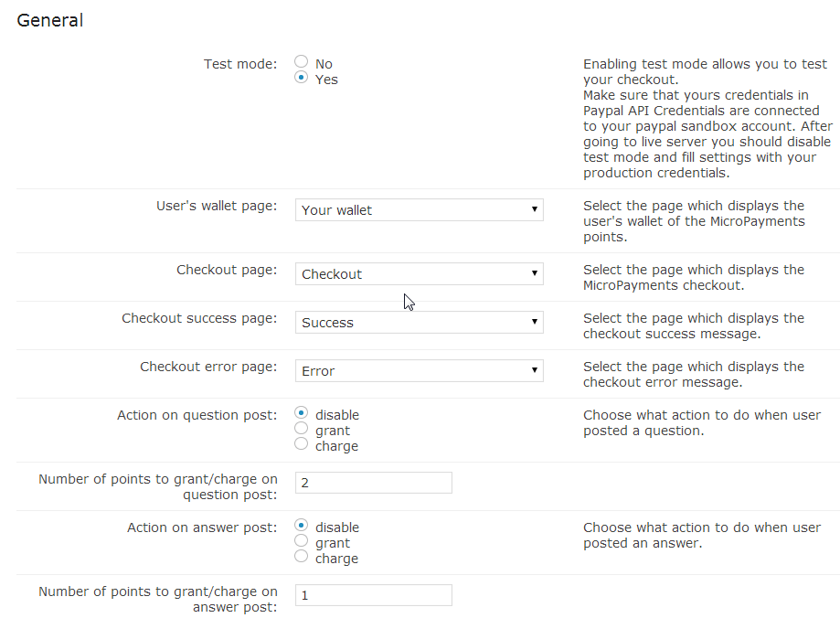Click the "Test mode:" field label
Image resolution: width=840 pixels, height=618 pixels.
click(x=239, y=64)
